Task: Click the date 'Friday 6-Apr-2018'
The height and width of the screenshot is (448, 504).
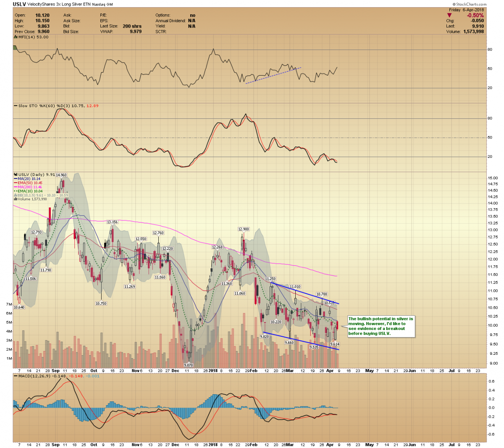Action: (x=466, y=10)
